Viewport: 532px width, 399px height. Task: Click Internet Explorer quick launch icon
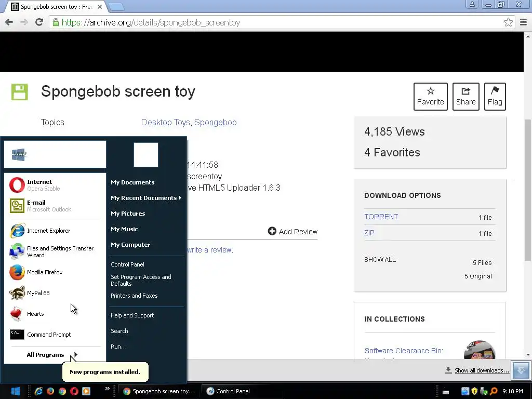pyautogui.click(x=38, y=391)
